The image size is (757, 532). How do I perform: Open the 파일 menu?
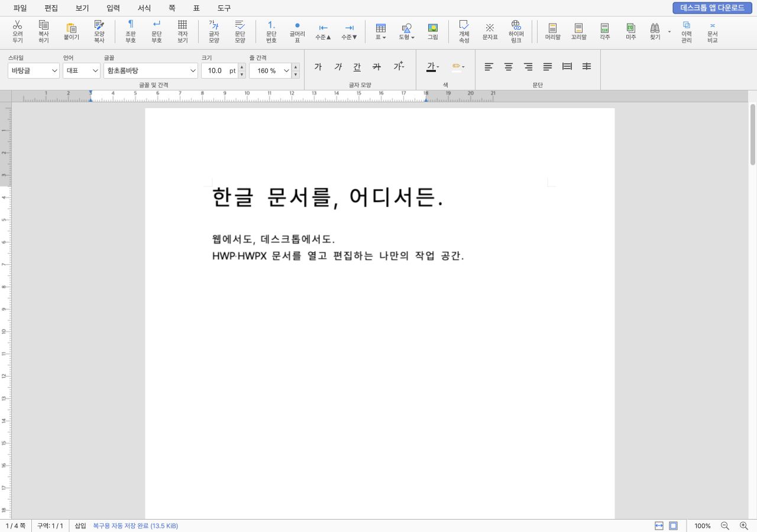pyautogui.click(x=20, y=8)
